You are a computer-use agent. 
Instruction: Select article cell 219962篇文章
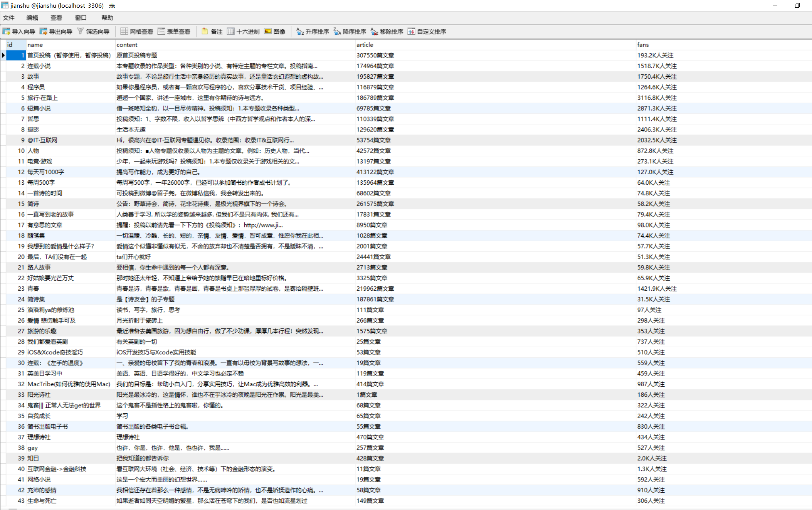496,289
